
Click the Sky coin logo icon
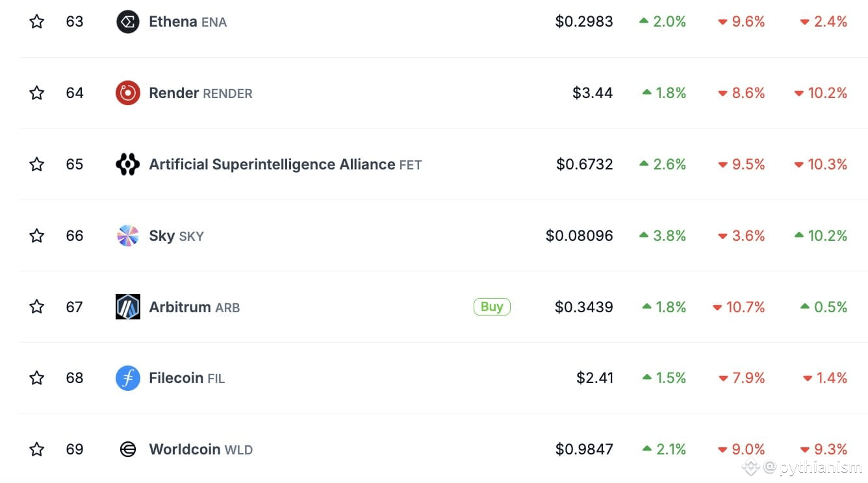(128, 236)
